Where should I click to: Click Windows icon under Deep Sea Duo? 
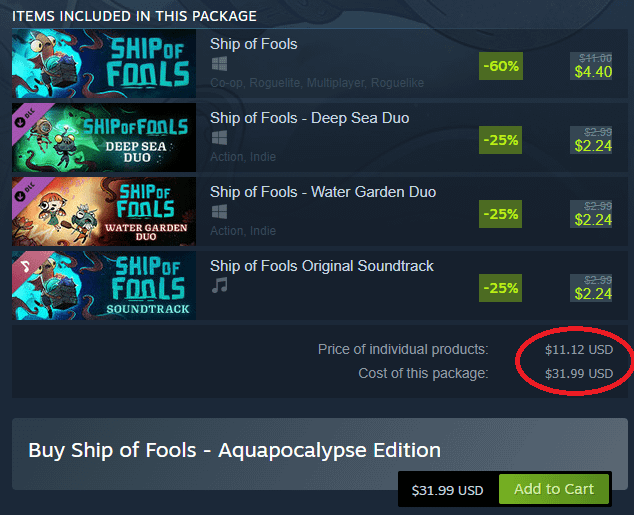click(219, 138)
